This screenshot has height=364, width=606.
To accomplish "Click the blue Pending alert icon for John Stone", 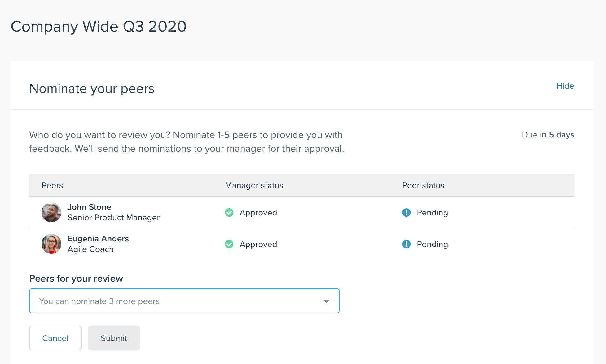I will (x=406, y=213).
